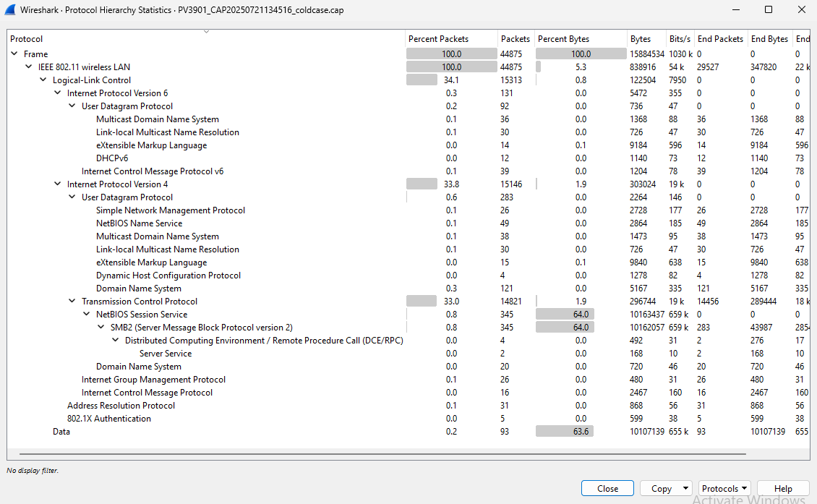
Task: Collapse Transmission Control Protocol node
Action: [x=72, y=302]
